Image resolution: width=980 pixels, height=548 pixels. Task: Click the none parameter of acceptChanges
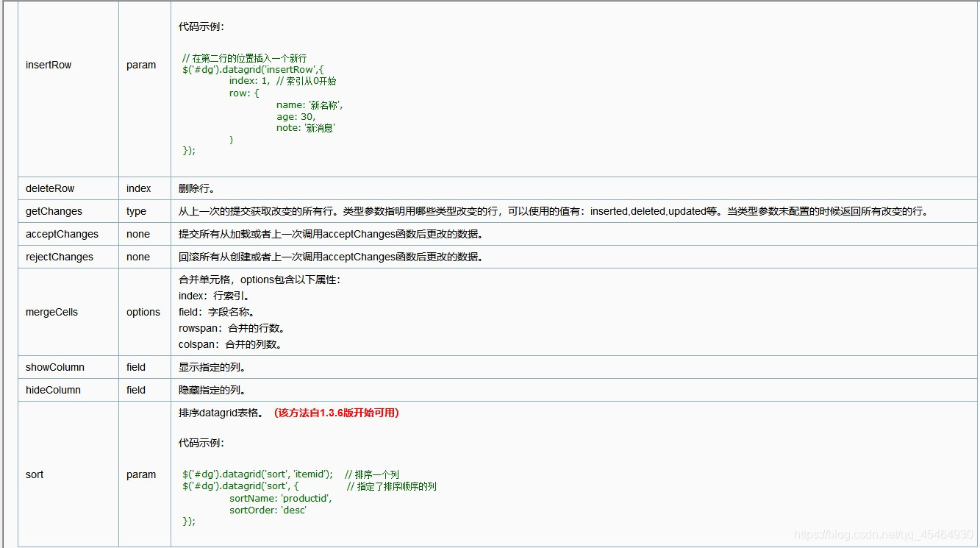coord(138,234)
